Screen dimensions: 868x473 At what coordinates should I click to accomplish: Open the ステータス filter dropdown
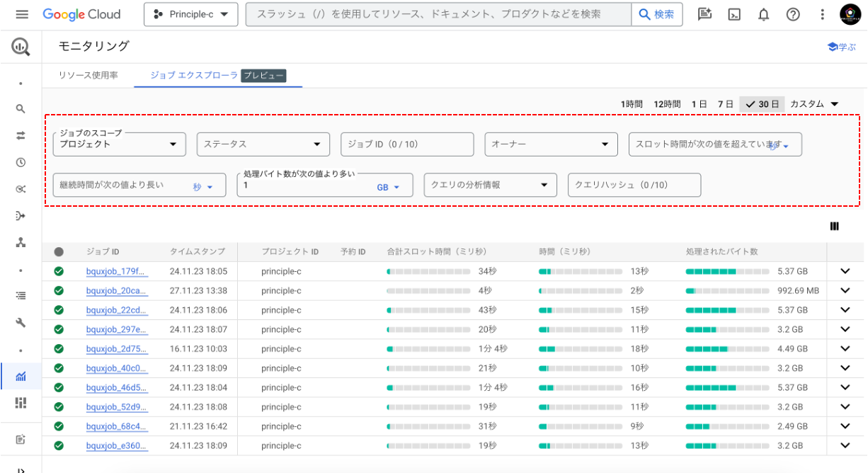[263, 144]
